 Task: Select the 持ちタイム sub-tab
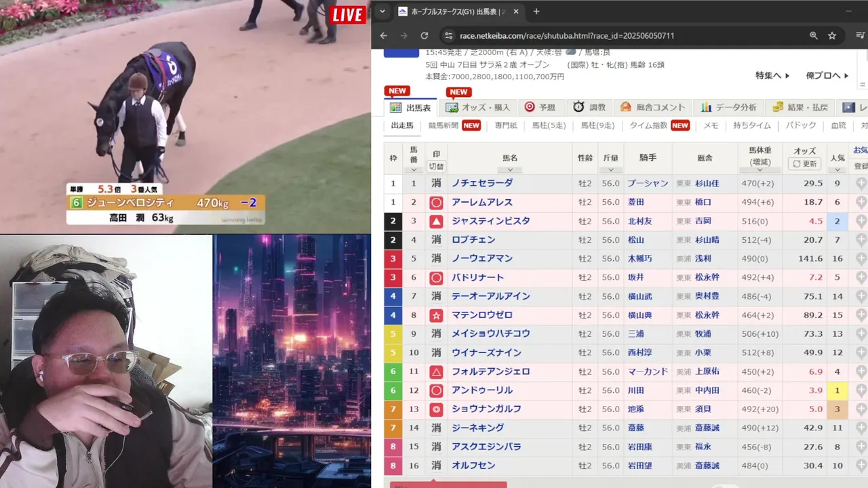pyautogui.click(x=752, y=125)
